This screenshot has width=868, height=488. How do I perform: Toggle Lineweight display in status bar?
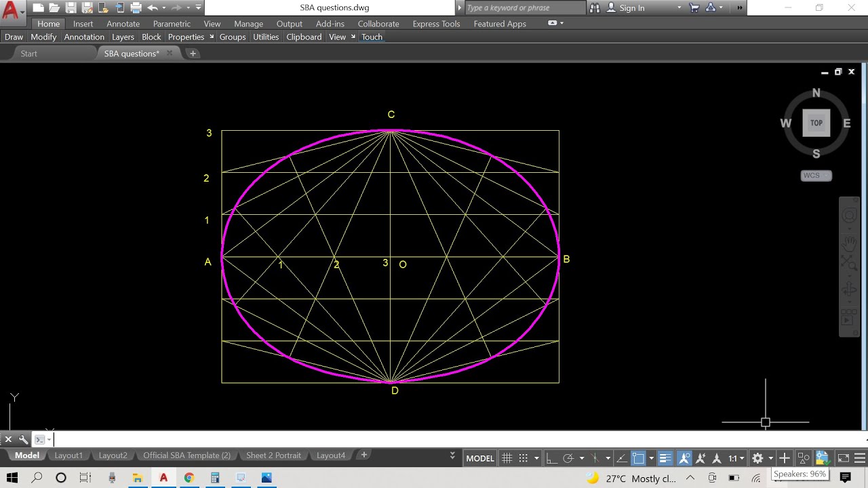pos(665,458)
